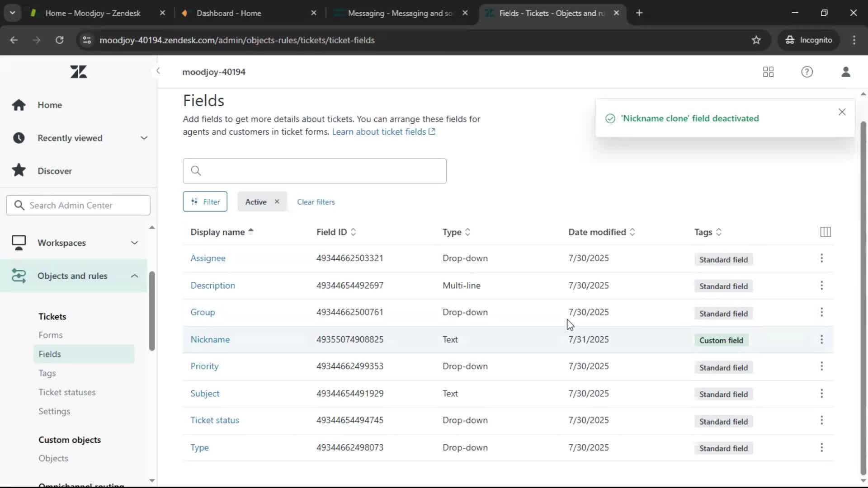The image size is (868, 488).
Task: Open the Priority field link
Action: 204,366
